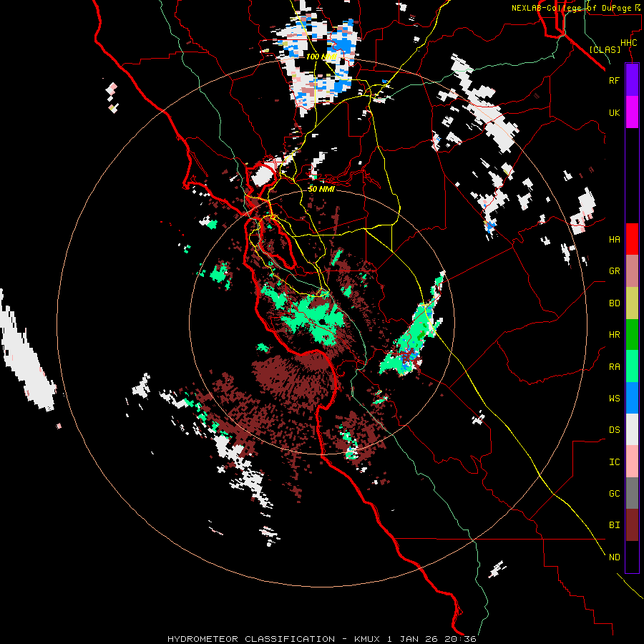The height and width of the screenshot is (644, 644).
Task: Click the mint green RA legend swatch
Action: (632, 366)
